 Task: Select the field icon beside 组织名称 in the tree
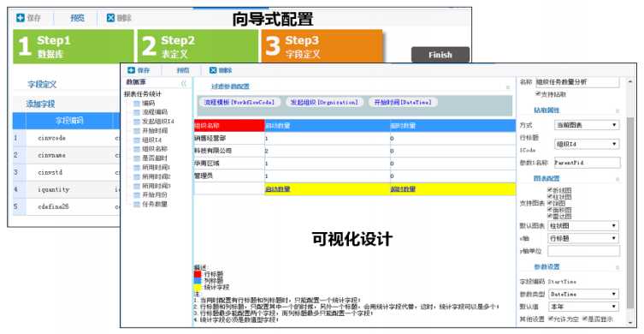pyautogui.click(x=137, y=149)
